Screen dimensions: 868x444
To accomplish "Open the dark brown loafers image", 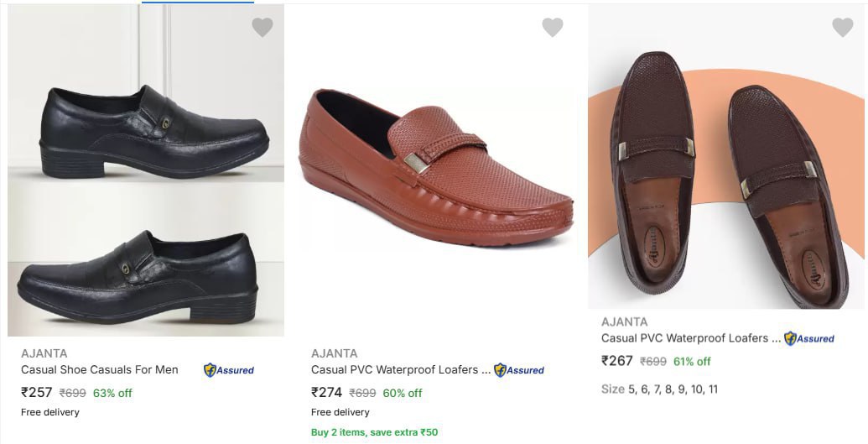I will [x=727, y=168].
